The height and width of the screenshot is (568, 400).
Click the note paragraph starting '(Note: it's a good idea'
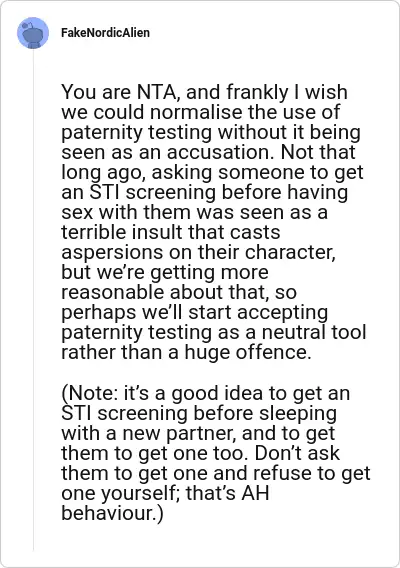216,453
